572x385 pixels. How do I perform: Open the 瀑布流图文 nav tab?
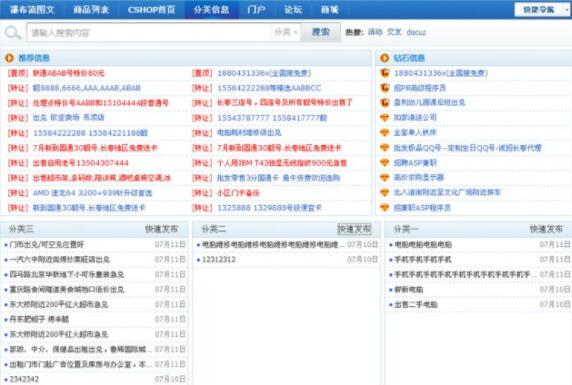coord(32,9)
